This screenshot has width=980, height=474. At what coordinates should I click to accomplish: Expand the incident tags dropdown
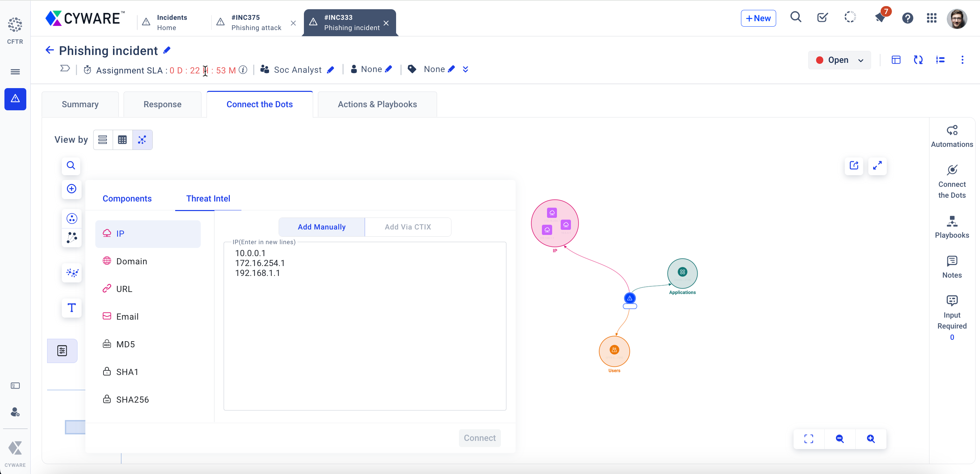tap(467, 69)
